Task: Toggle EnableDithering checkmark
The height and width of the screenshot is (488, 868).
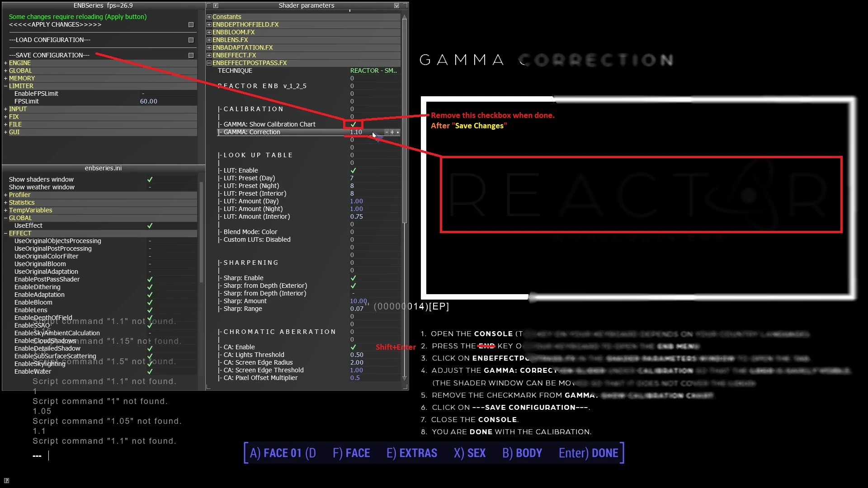Action: (150, 287)
